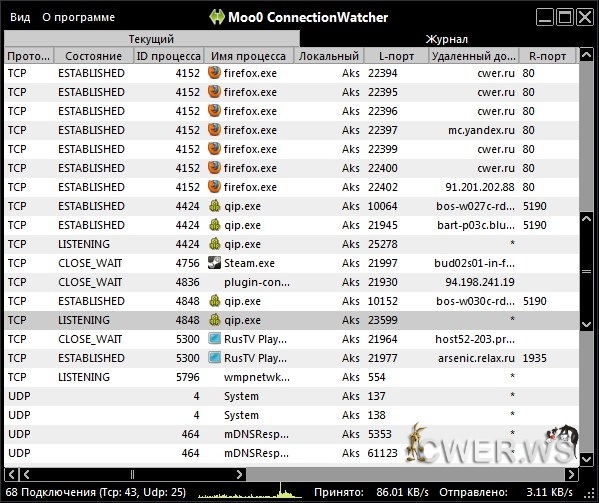Viewport: 599px width, 503px height.
Task: Sort by the R-порт column header
Action: (x=547, y=56)
